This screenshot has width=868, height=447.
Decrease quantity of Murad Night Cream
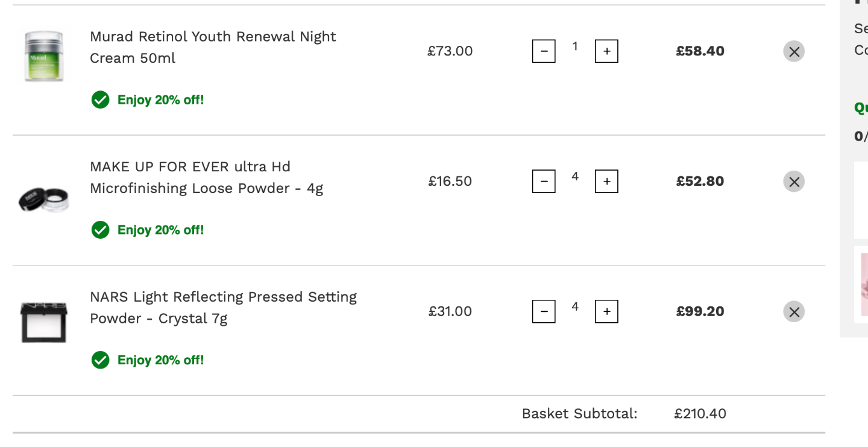click(544, 51)
